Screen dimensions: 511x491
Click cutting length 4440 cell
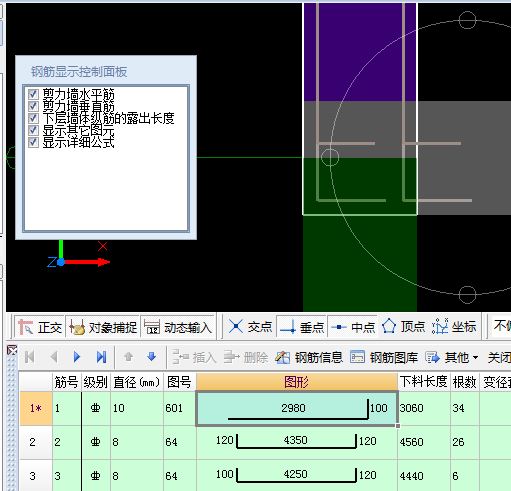424,476
